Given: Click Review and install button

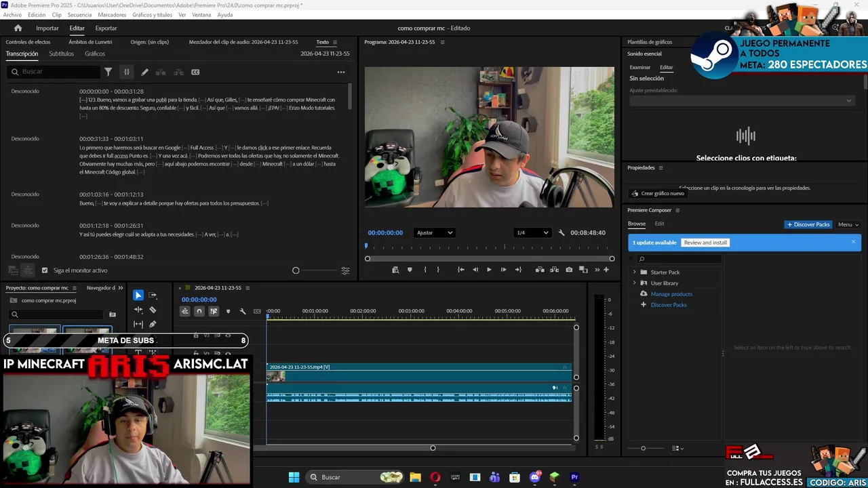Looking at the screenshot, I should click(705, 243).
